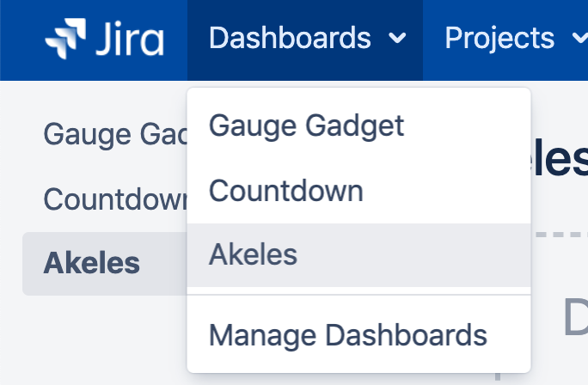Open the Dashboards menu in navigation bar
Viewport: 588px width, 385px height.
(289, 39)
